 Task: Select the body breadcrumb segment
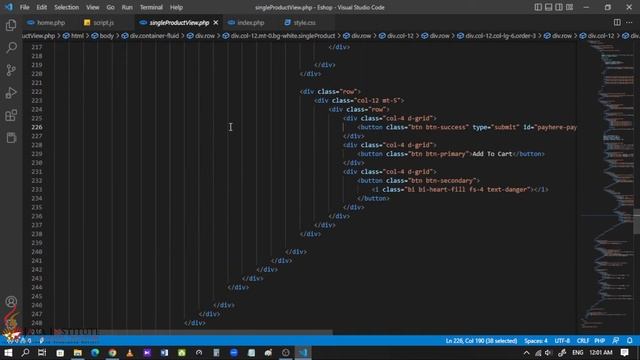coord(102,36)
